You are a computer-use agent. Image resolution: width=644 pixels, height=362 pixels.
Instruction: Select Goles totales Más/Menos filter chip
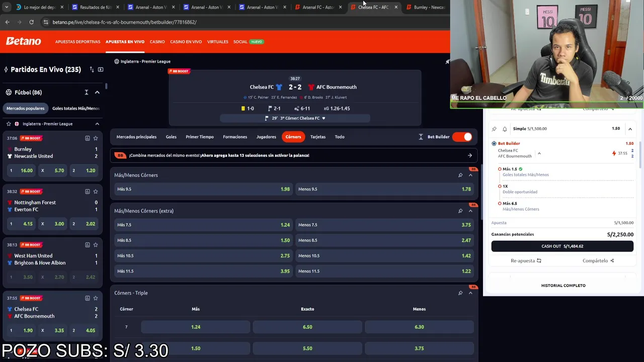tap(76, 108)
